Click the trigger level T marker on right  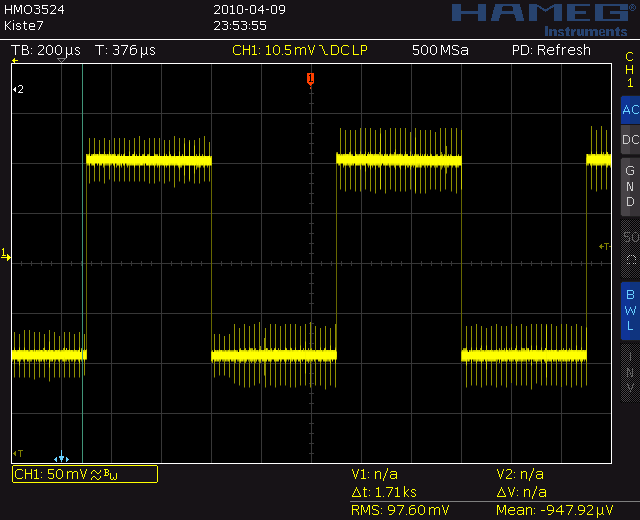pyautogui.click(x=604, y=247)
